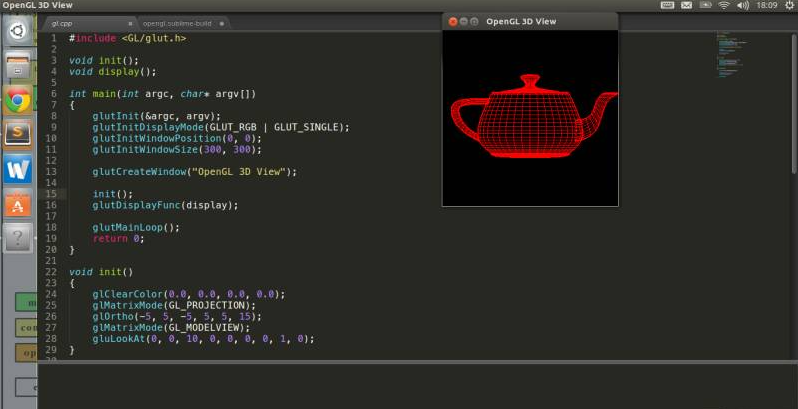Click the glutInit(&argc, argv) call

[156, 116]
